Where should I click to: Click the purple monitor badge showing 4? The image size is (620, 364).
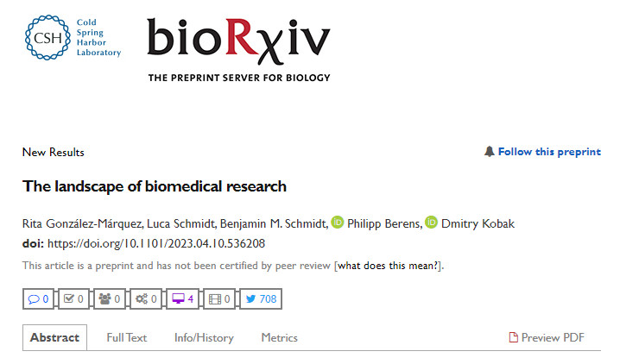184,299
